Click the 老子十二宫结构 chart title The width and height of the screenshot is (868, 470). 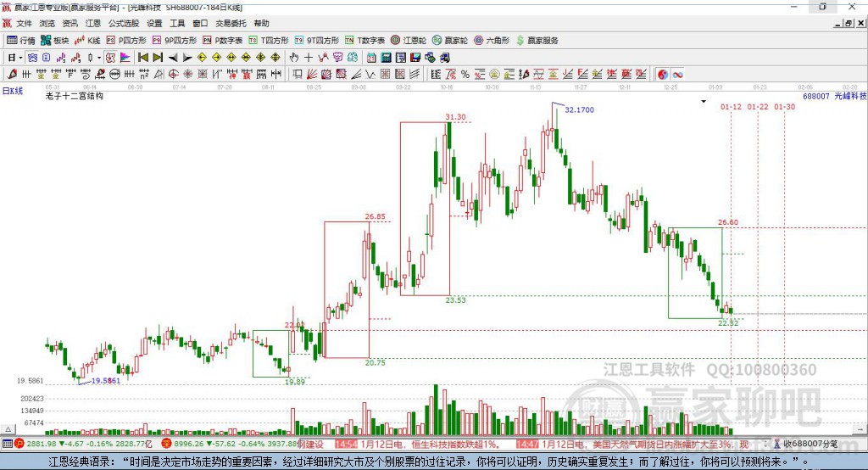[75, 96]
